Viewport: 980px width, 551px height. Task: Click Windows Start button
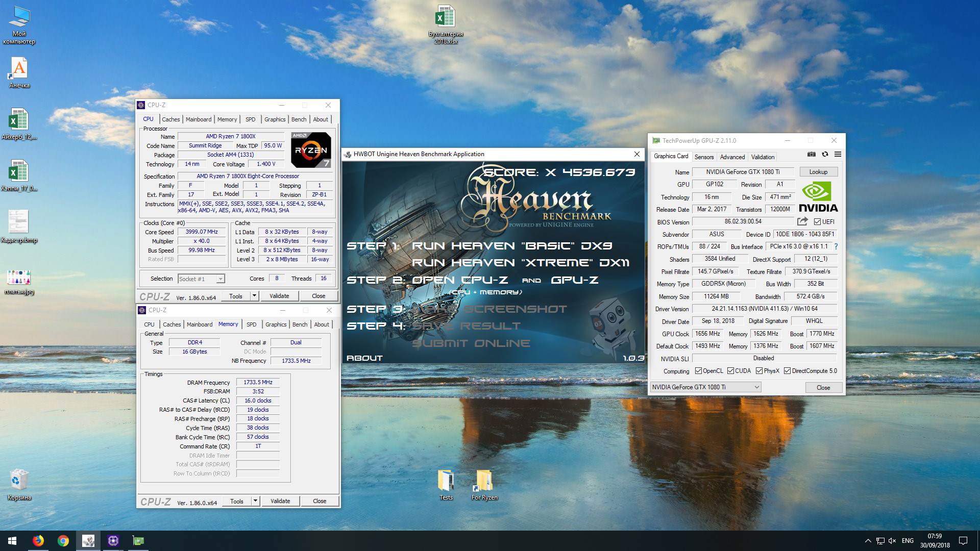(x=12, y=541)
